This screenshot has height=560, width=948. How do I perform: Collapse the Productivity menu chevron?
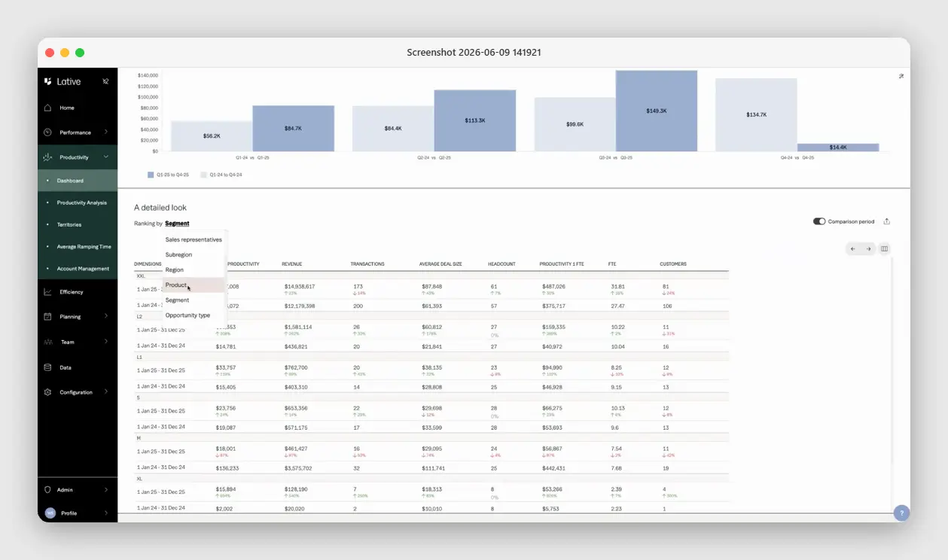click(106, 157)
